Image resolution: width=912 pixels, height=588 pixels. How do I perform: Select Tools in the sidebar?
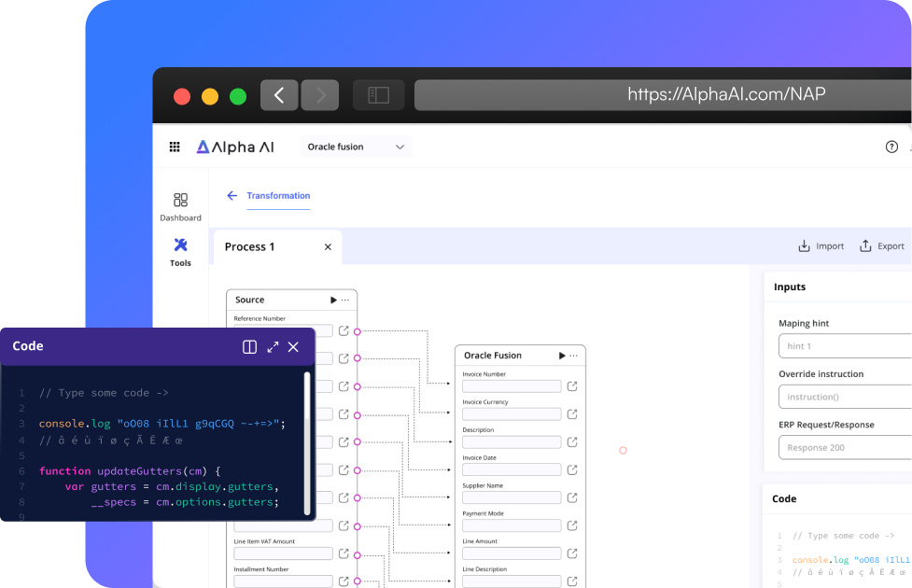(180, 252)
